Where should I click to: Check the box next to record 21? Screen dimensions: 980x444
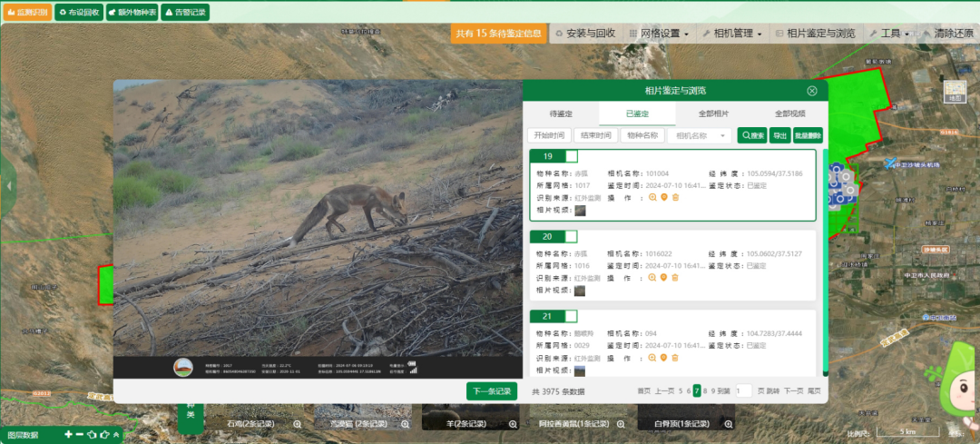point(572,316)
